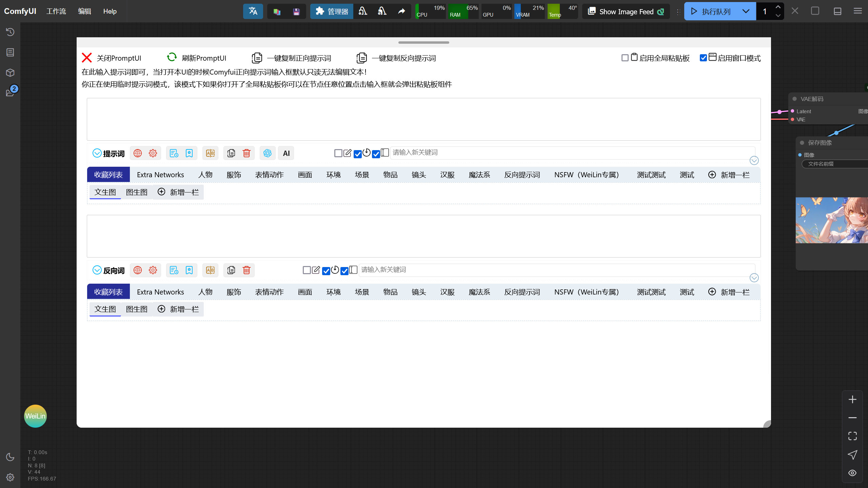Viewport: 868px width, 488px height.
Task: Open the 执行队列 dropdown arrow
Action: 746,11
